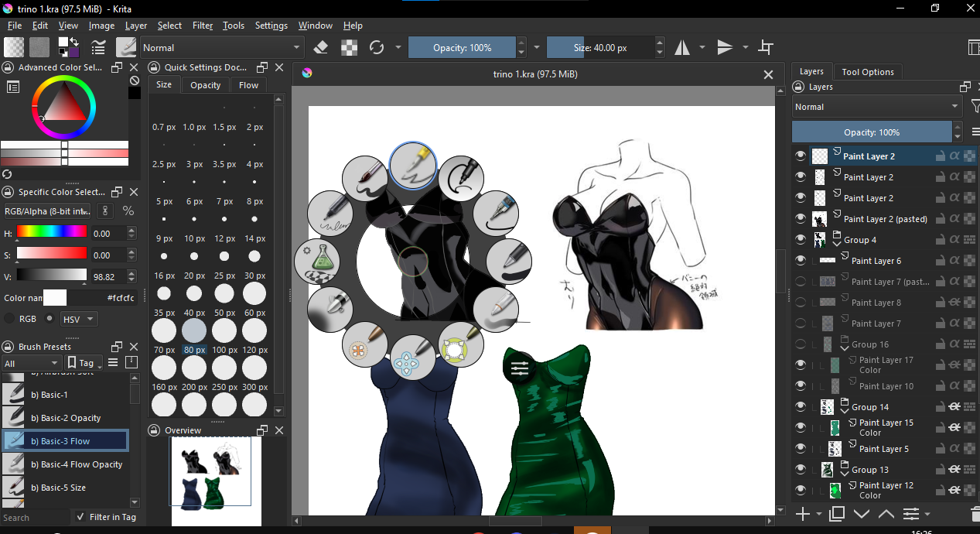Screen dimensions: 980x534
Task: Move the layer down with the arrow icon
Action: pos(861,514)
